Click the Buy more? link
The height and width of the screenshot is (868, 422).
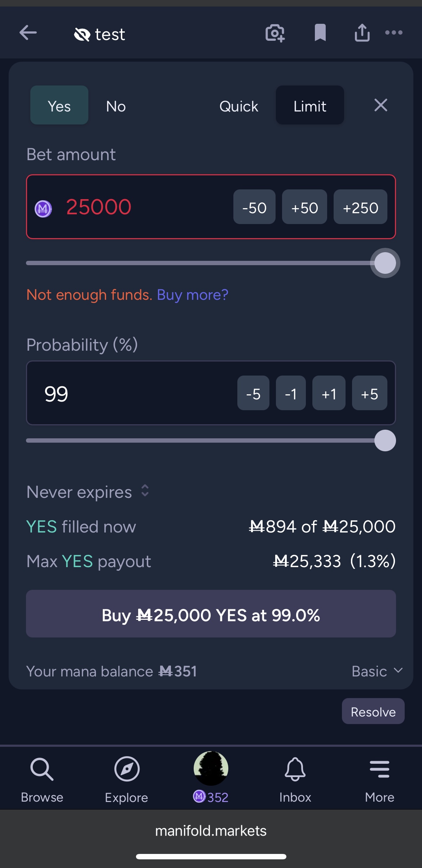[x=193, y=295]
